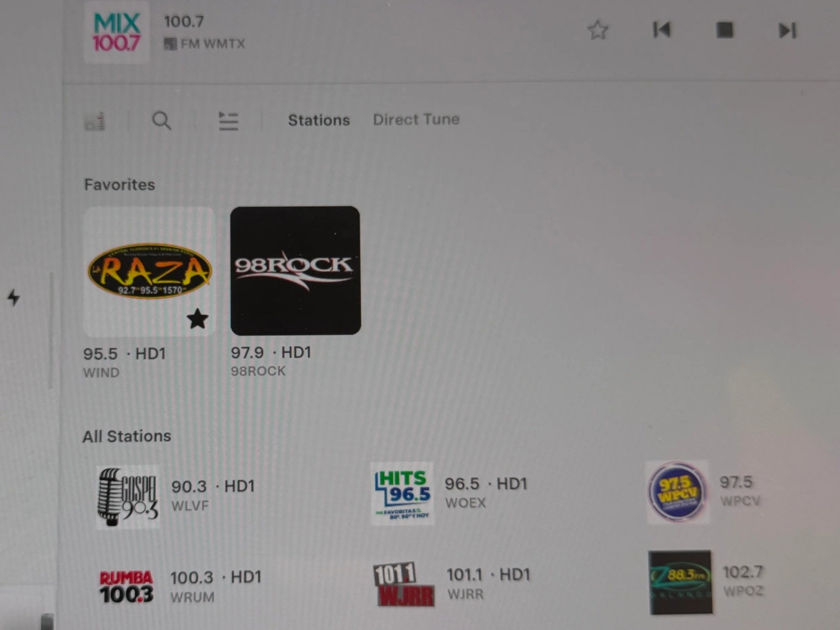This screenshot has width=840, height=630.
Task: Skip to next station
Action: [787, 30]
